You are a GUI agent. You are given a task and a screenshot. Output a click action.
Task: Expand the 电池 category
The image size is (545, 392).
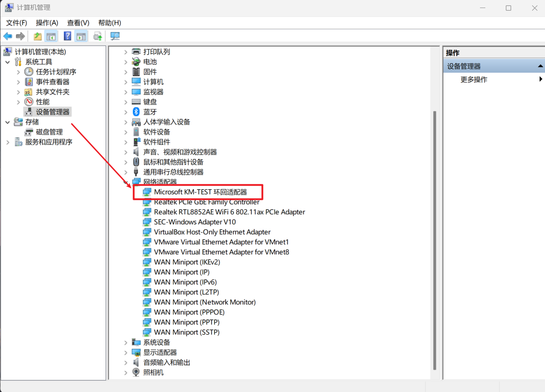point(126,62)
